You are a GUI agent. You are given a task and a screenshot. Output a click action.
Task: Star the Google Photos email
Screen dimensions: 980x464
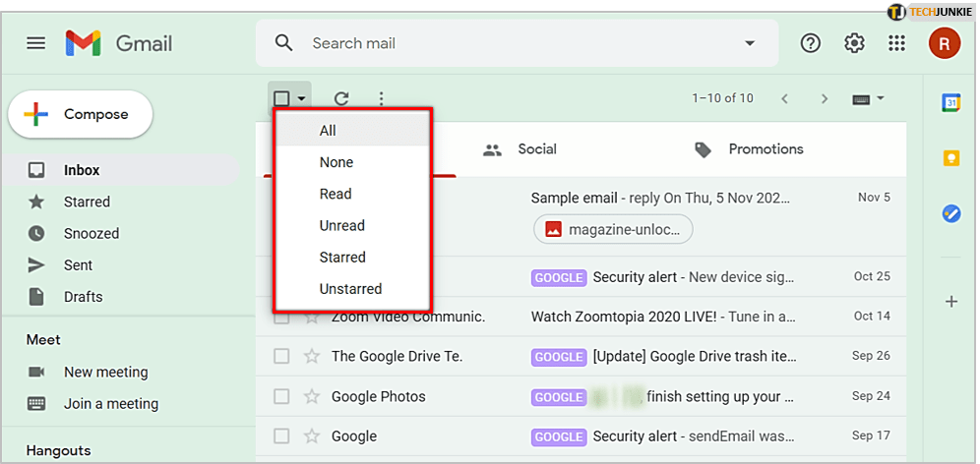312,397
